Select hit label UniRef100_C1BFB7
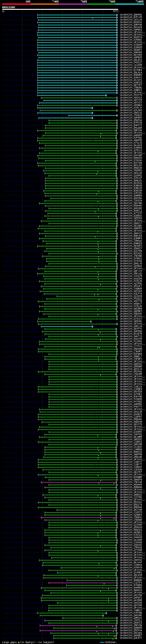Viewport: 146px width, 644px height. 131,417
